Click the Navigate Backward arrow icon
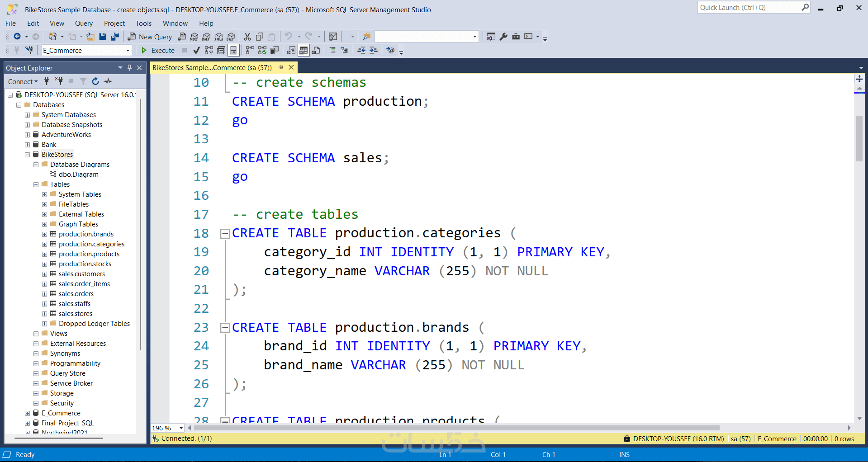 coord(17,37)
